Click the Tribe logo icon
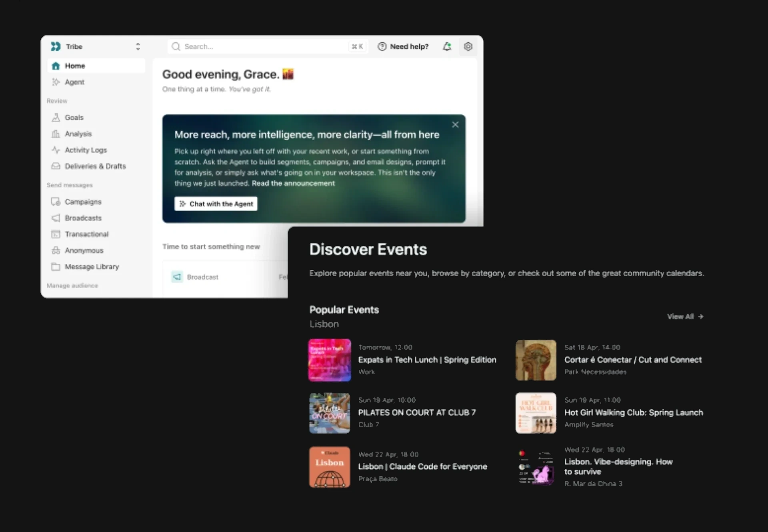768x532 pixels. pos(56,47)
